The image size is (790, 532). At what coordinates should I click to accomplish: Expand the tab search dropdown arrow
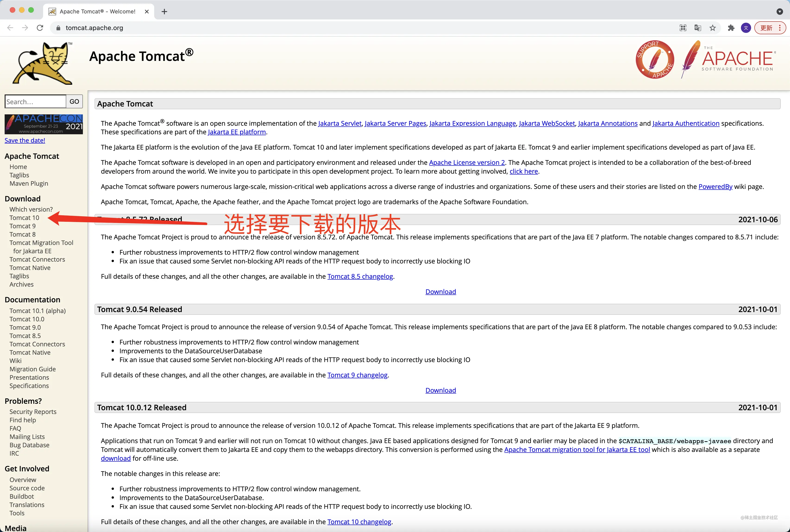[780, 12]
